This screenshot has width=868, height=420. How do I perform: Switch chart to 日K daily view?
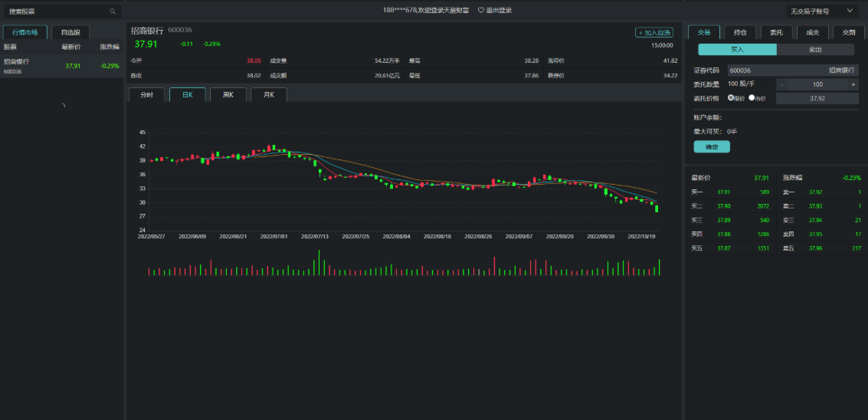188,95
